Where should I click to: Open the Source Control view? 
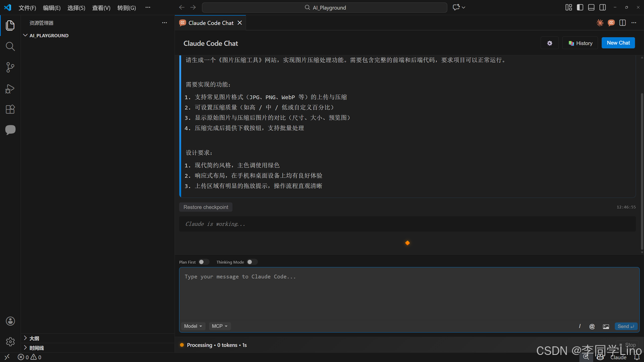[x=10, y=67]
